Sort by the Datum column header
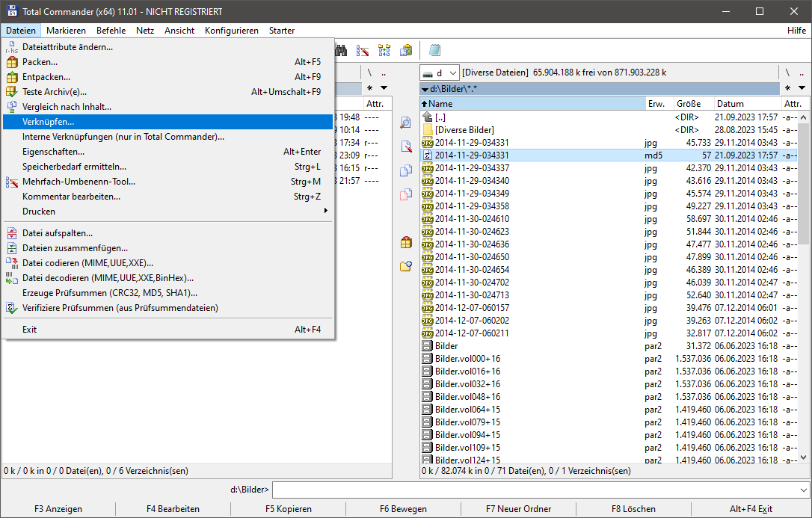Image resolution: width=812 pixels, height=518 pixels. (747, 104)
